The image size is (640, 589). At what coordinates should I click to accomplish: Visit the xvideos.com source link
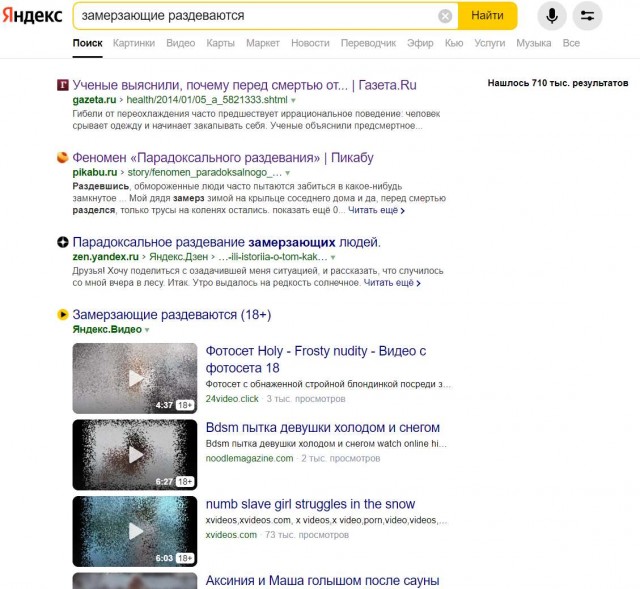(x=231, y=535)
